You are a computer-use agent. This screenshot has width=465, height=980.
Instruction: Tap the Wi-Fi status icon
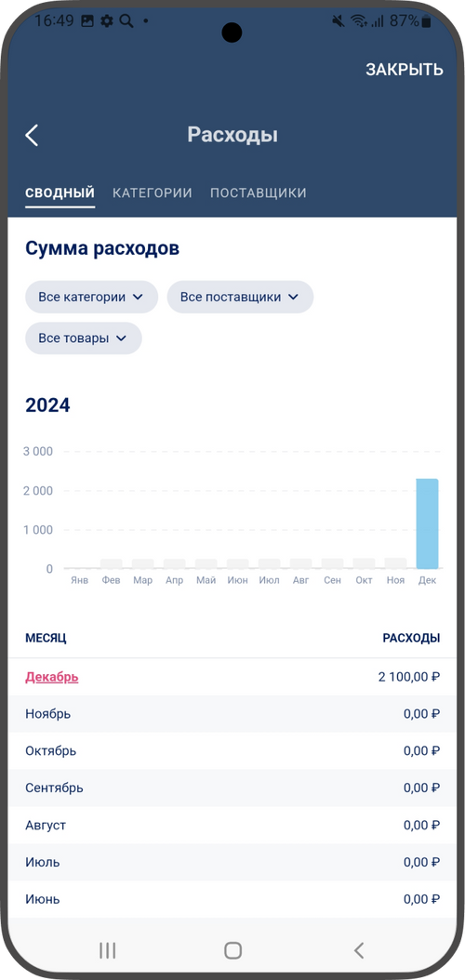[x=359, y=20]
